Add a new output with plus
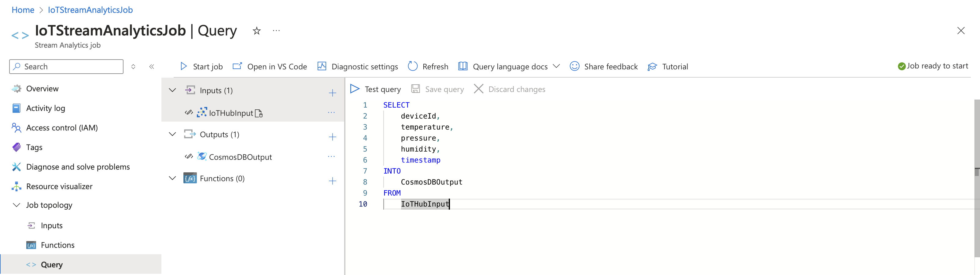980x275 pixels. pyautogui.click(x=333, y=137)
